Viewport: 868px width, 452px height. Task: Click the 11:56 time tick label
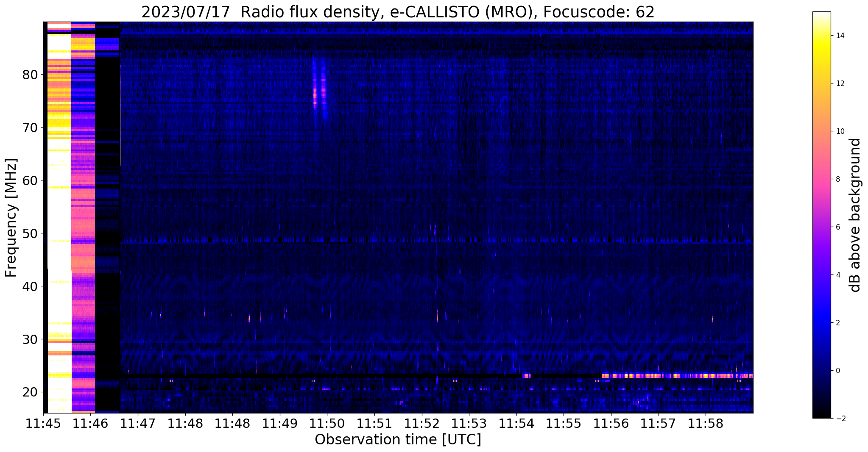(x=611, y=424)
